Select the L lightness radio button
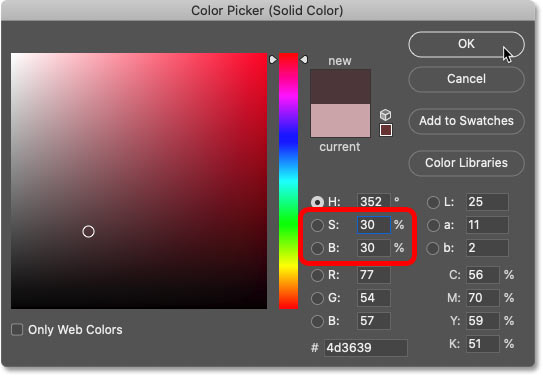This screenshot has height=376, width=543. point(433,202)
